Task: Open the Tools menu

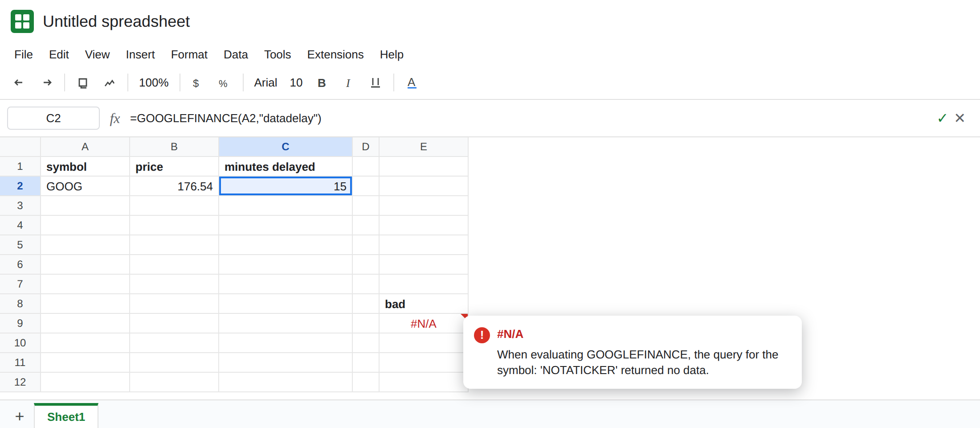Action: pos(278,54)
